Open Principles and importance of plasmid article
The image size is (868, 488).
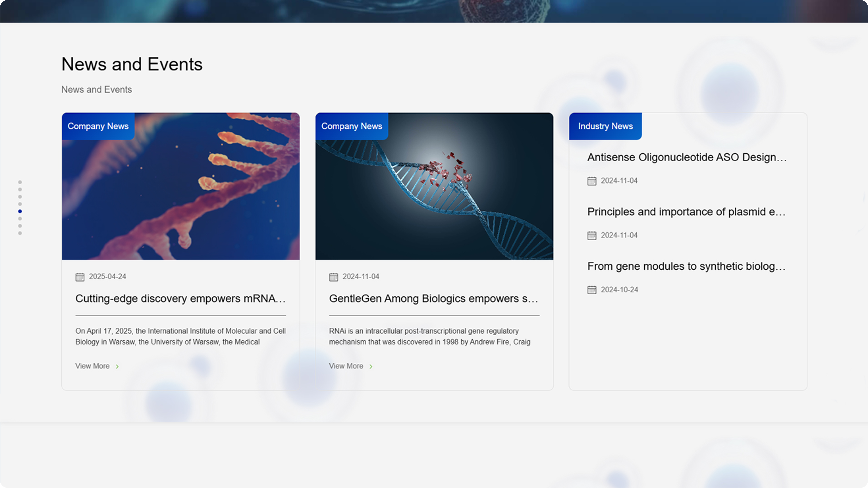pos(686,212)
